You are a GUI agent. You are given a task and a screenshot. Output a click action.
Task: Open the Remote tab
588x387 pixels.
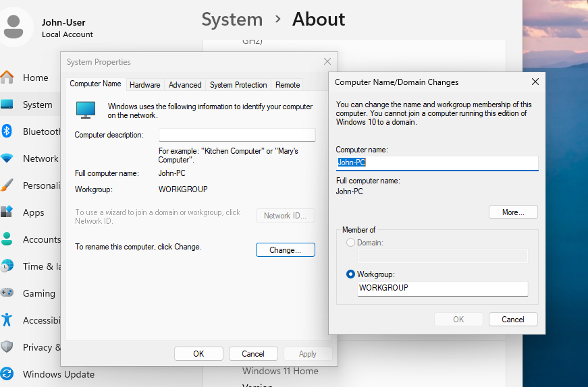pos(288,85)
